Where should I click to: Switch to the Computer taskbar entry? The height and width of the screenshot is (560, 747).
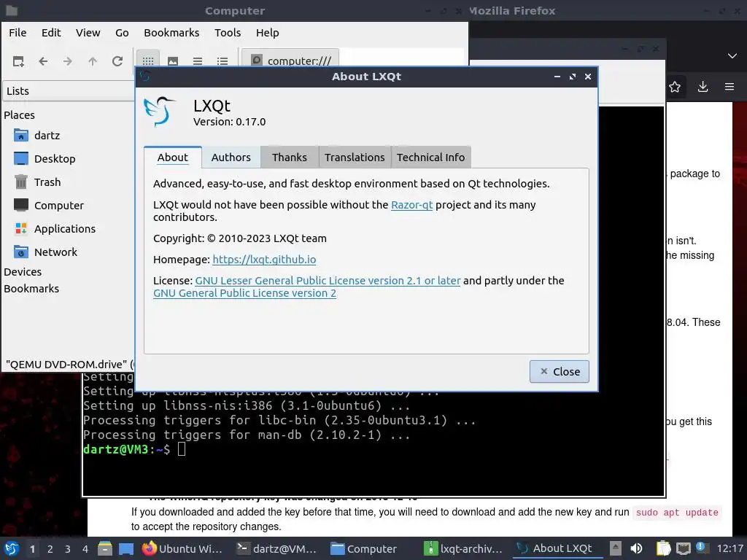364,548
